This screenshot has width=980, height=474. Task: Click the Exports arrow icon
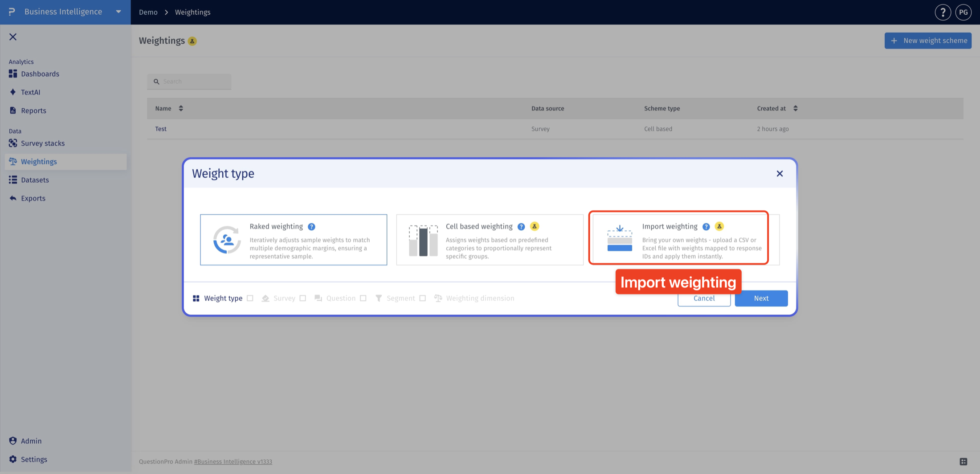coord(13,198)
